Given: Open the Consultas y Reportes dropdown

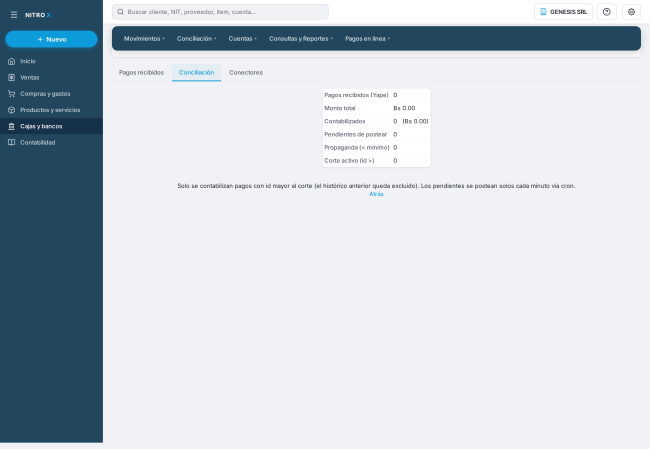Looking at the screenshot, I should 301,39.
